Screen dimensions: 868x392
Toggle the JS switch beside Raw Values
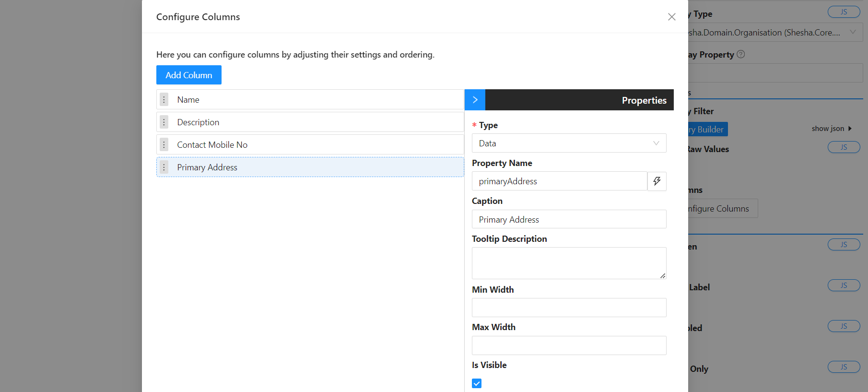click(844, 147)
